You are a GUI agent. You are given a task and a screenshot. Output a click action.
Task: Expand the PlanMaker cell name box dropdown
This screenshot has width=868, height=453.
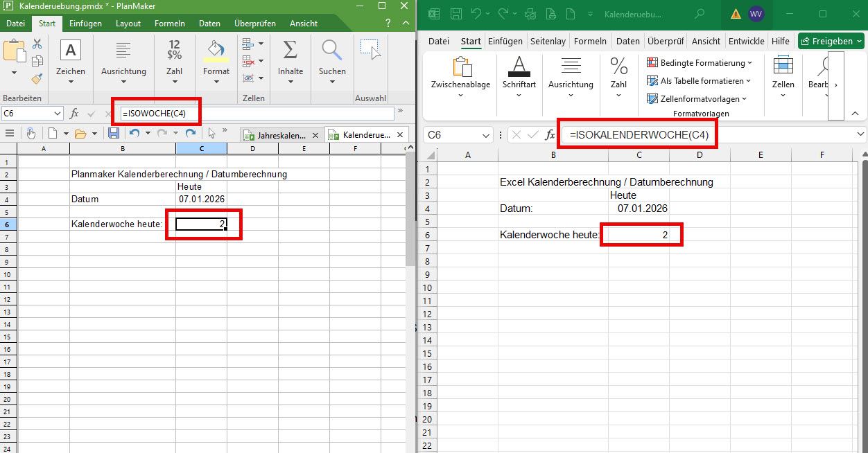(x=57, y=114)
